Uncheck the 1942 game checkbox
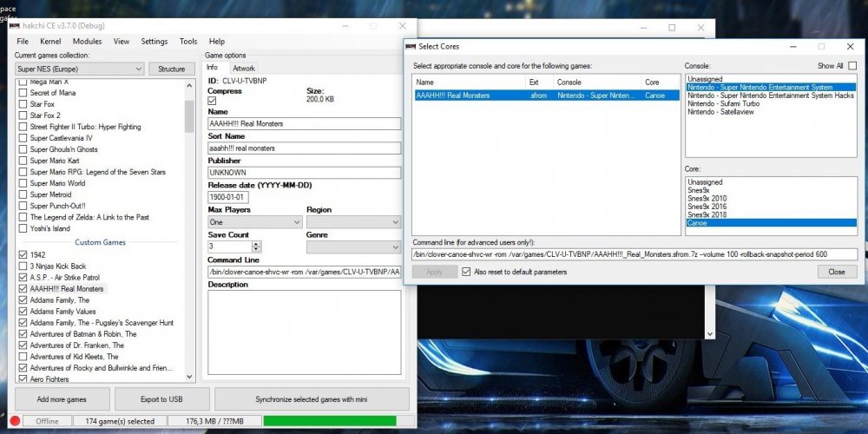This screenshot has width=868, height=434. point(23,254)
